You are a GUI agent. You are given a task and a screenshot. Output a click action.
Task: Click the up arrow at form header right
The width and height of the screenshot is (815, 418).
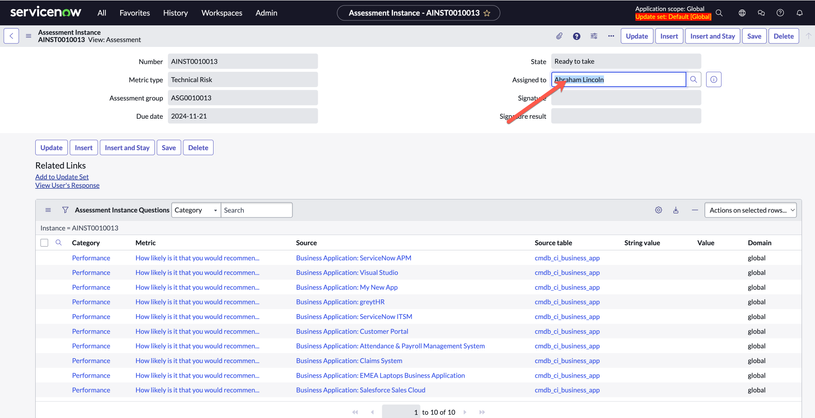[808, 36]
